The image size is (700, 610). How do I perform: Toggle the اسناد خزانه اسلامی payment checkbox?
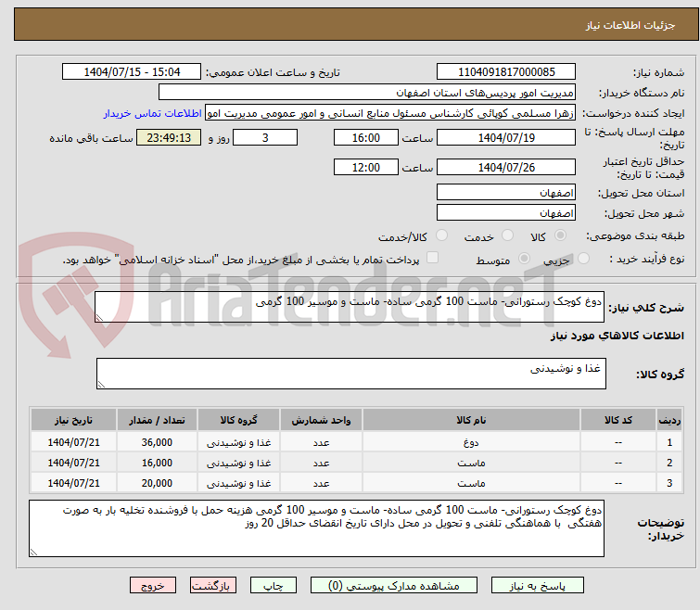tap(432, 259)
